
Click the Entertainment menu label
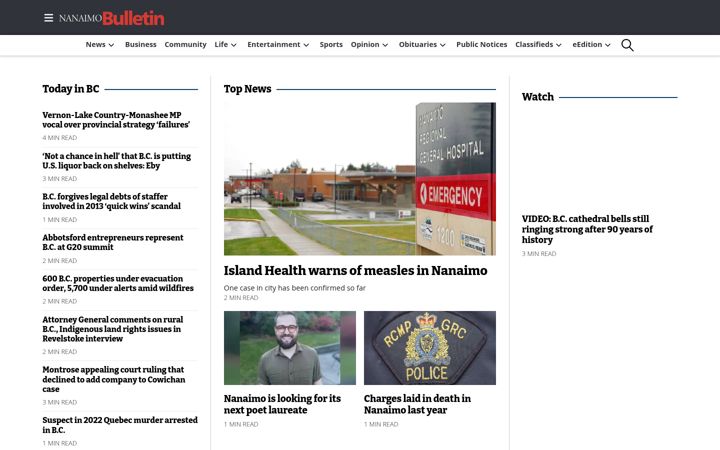click(x=274, y=45)
